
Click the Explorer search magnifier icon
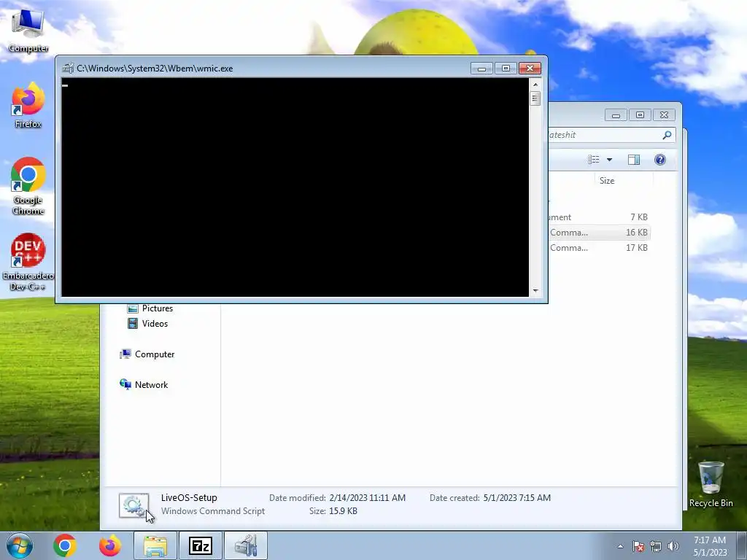tap(667, 135)
